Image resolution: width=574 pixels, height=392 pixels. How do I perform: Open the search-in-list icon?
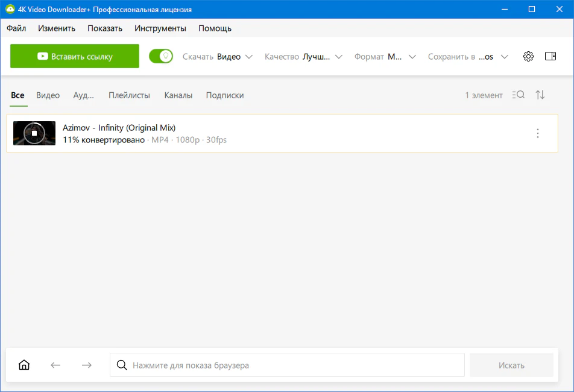pyautogui.click(x=518, y=95)
